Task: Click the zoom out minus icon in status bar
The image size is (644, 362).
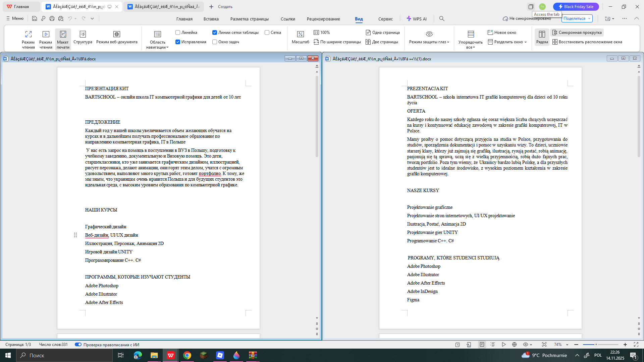Action: (576, 345)
